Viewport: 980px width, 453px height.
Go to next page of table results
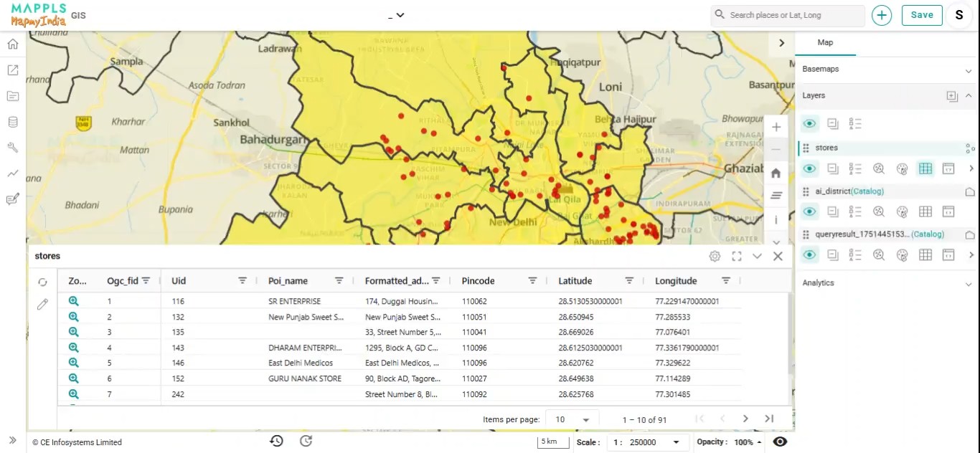point(745,419)
